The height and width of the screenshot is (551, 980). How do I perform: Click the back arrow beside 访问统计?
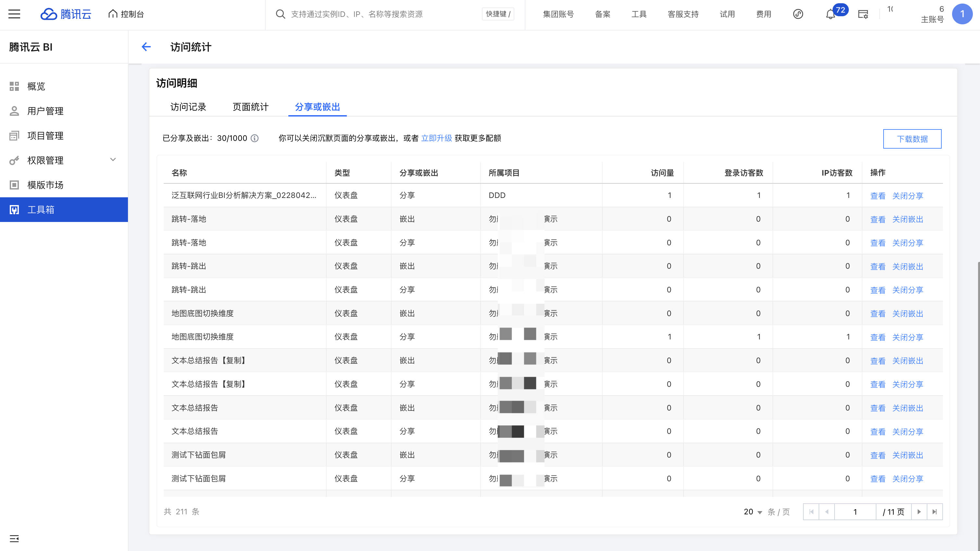pyautogui.click(x=146, y=47)
